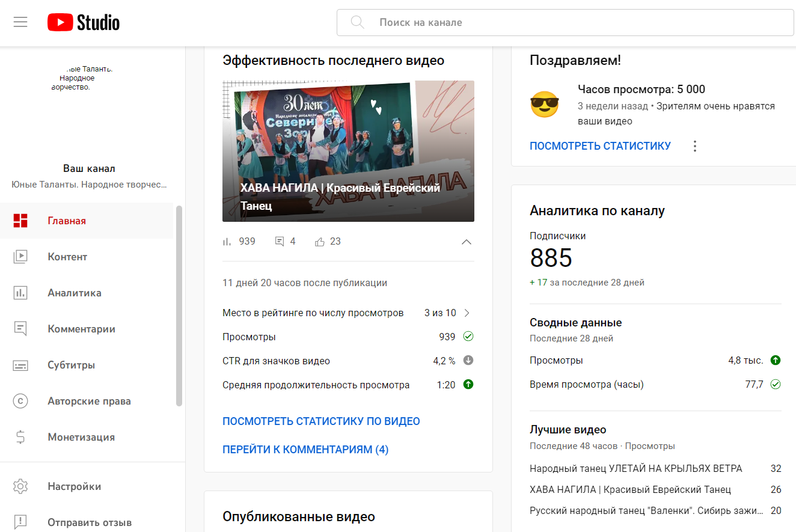Click the sidebar vertical scrollbar
Screen dimensions: 796x532
(x=179, y=306)
